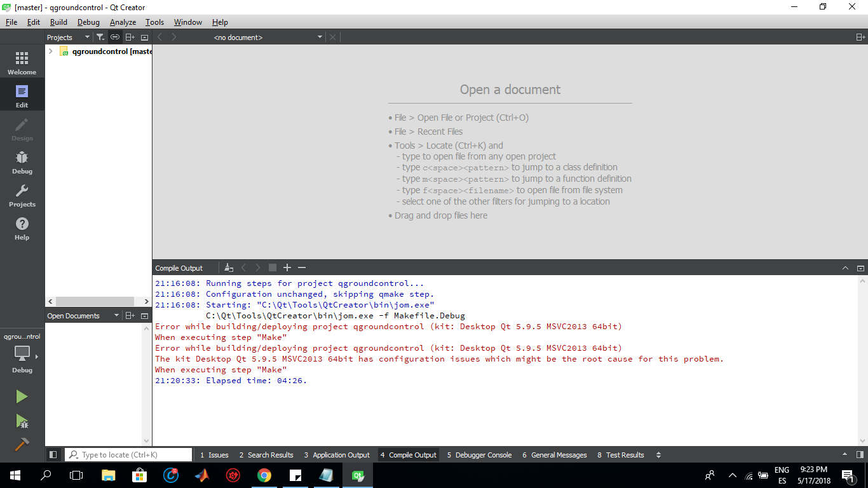
Task: Split the Projects sidebar view
Action: pyautogui.click(x=130, y=37)
